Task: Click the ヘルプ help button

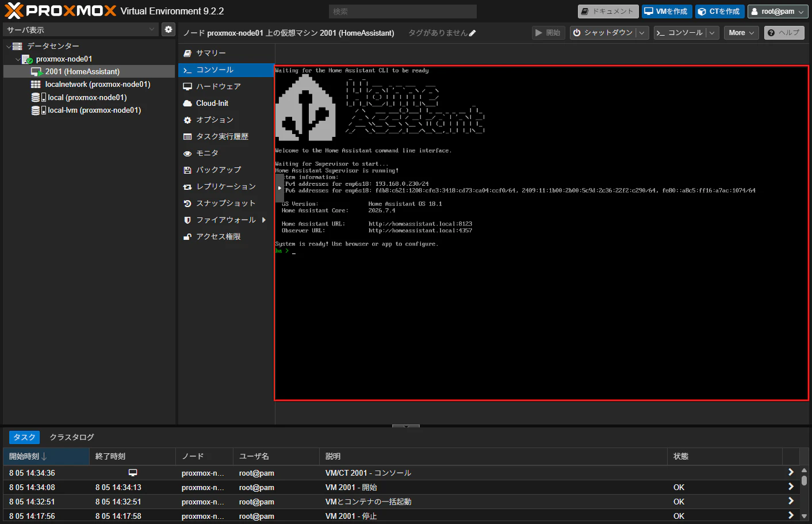Action: [784, 33]
